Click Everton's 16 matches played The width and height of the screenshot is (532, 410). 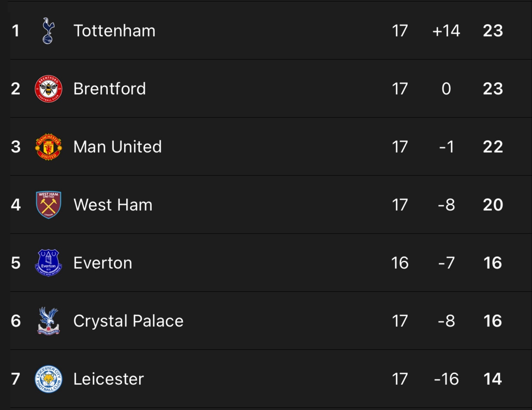400,263
